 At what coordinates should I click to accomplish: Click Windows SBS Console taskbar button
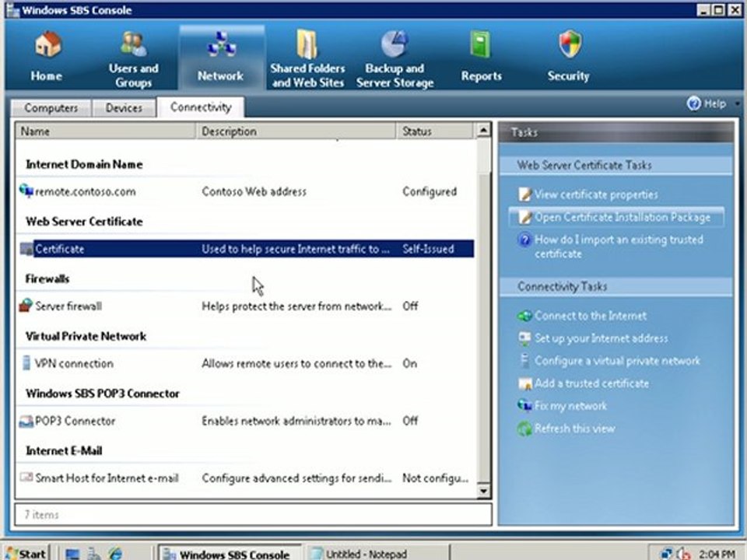click(x=230, y=553)
